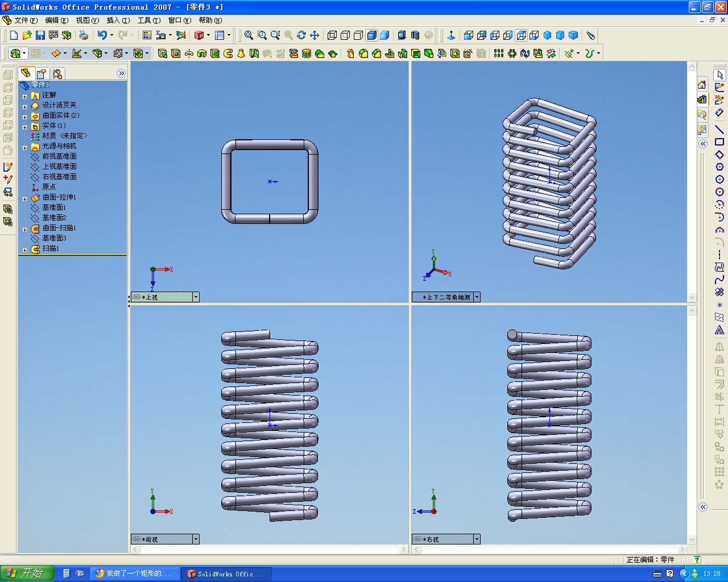Viewport: 728px width, 582px height.
Task: Click the Swept Boss/Base feature icon
Action: coord(228,53)
